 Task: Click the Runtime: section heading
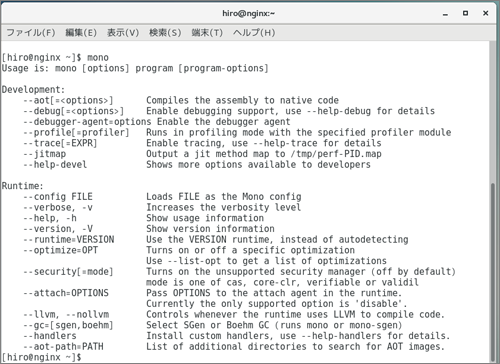click(23, 186)
